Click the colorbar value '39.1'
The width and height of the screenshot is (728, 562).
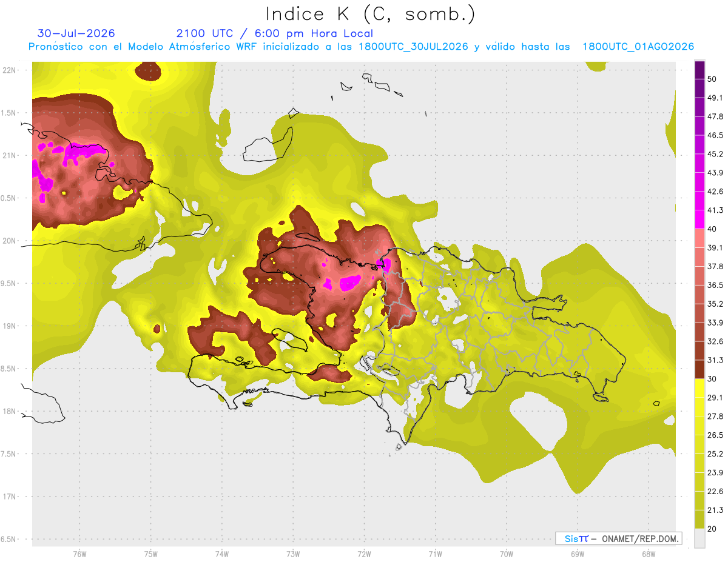pyautogui.click(x=715, y=247)
